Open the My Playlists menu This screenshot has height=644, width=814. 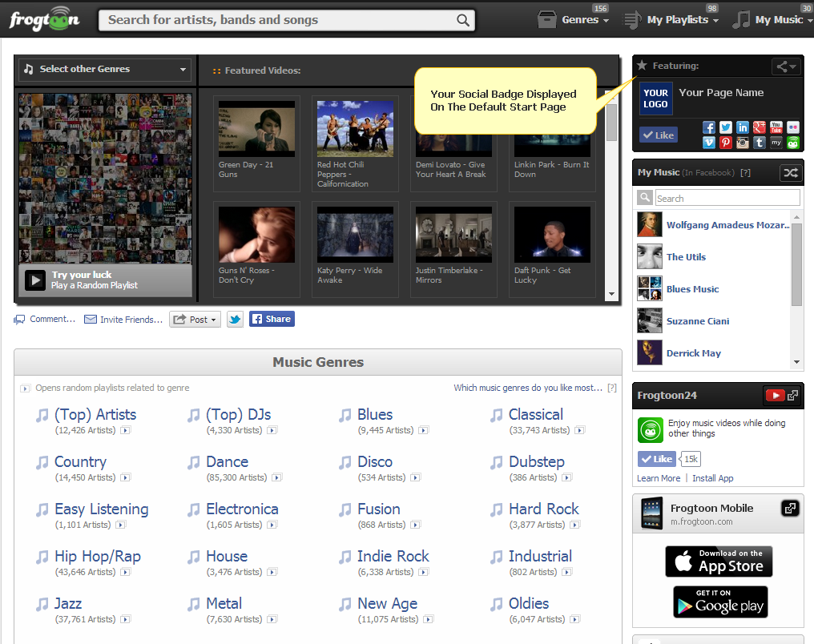(x=671, y=20)
